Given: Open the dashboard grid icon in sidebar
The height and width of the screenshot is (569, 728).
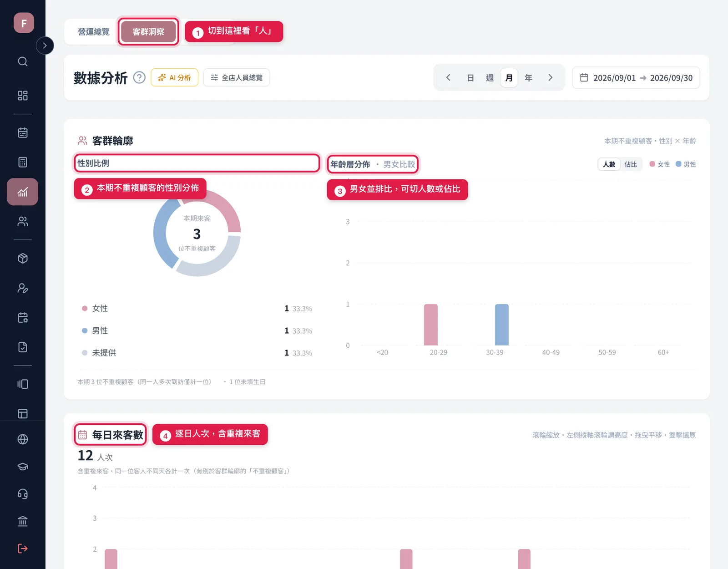Looking at the screenshot, I should (23, 96).
